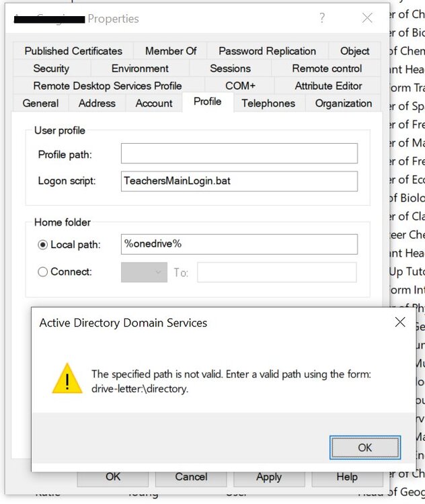425x504 pixels.
Task: Click the Logon script field with TeachersMainLogin.bat
Action: click(239, 181)
